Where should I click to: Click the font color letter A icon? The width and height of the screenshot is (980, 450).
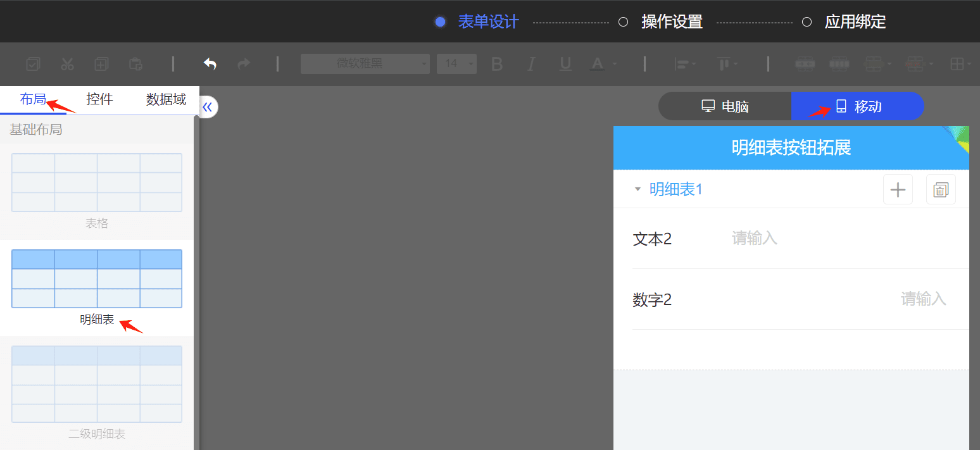pos(597,64)
